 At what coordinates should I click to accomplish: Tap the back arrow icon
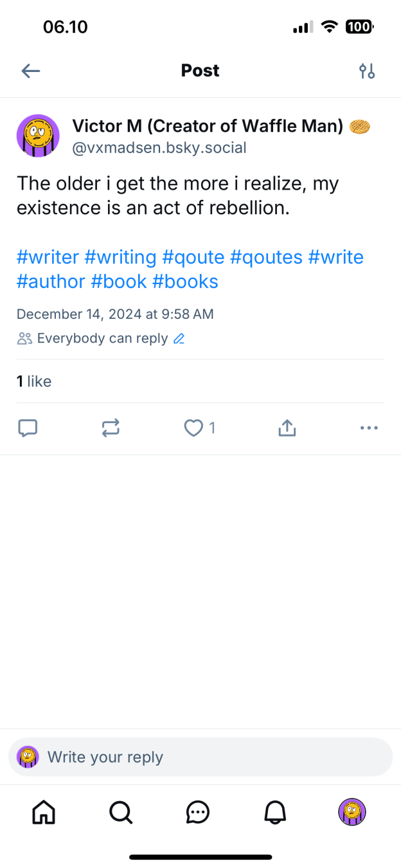point(31,71)
